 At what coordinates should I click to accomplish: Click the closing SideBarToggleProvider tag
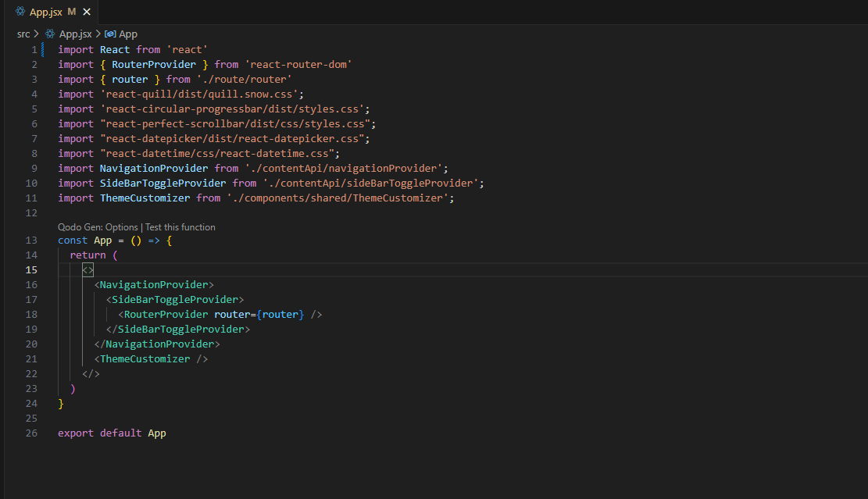pos(177,330)
